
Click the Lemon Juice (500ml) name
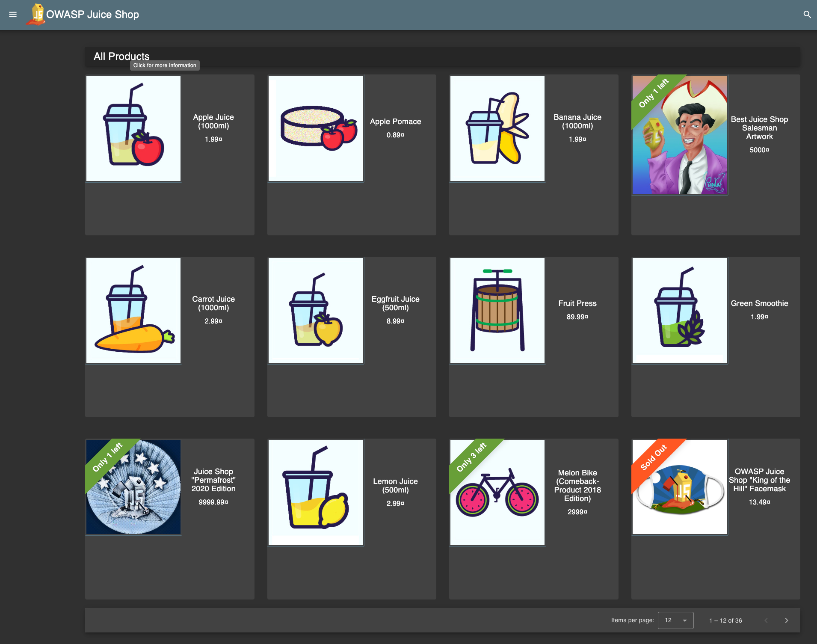tap(395, 486)
